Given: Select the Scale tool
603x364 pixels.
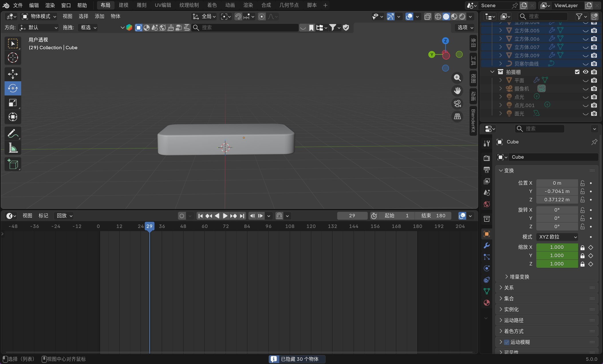Looking at the screenshot, I should pyautogui.click(x=13, y=103).
